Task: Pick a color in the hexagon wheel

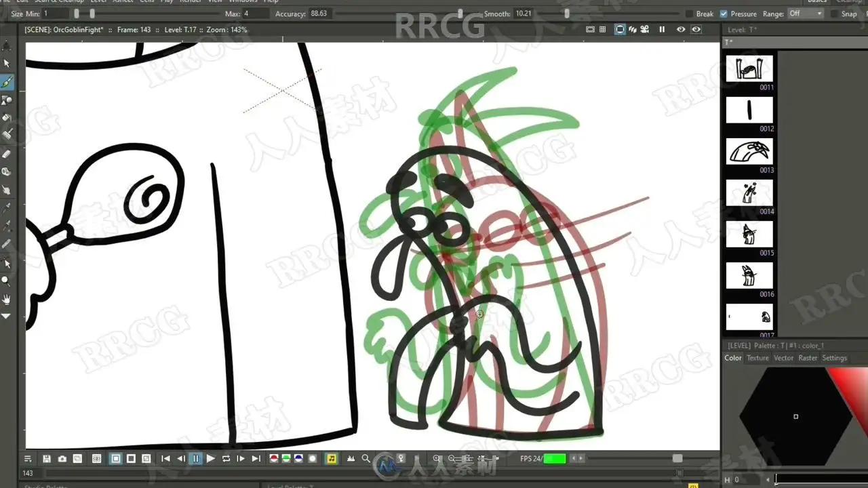Action: point(795,417)
